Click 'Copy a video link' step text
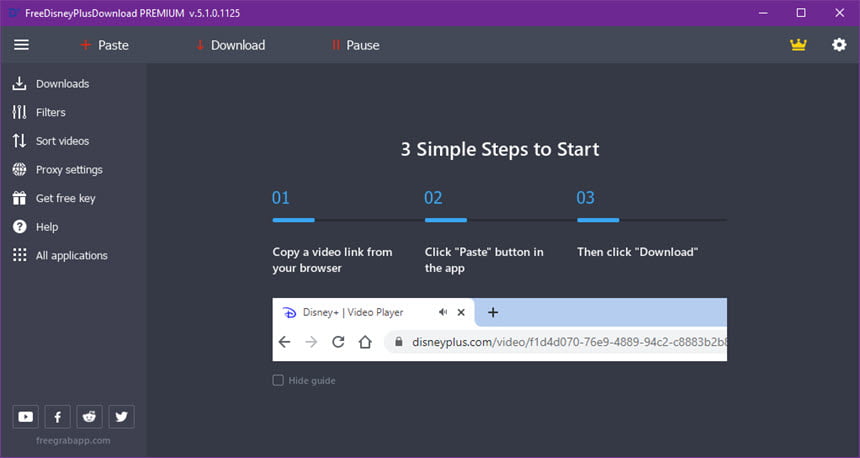The height and width of the screenshot is (458, 860). (x=332, y=260)
